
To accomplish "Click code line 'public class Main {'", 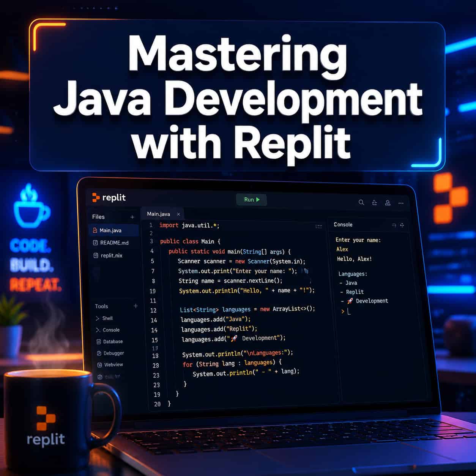I will point(190,241).
